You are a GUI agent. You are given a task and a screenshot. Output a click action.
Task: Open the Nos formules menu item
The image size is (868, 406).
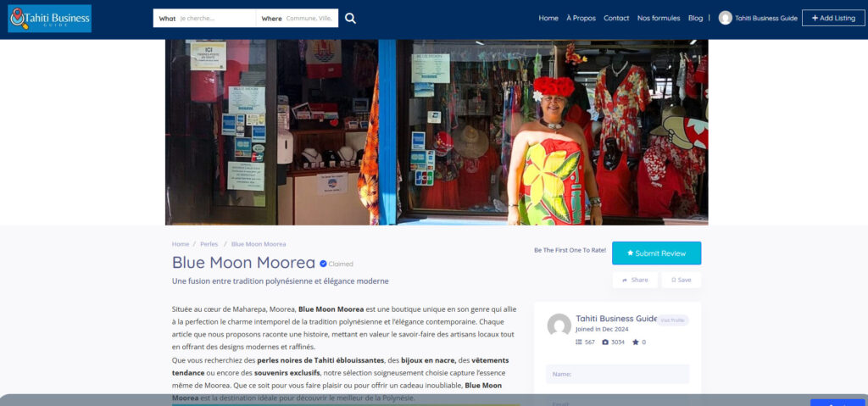click(x=658, y=18)
